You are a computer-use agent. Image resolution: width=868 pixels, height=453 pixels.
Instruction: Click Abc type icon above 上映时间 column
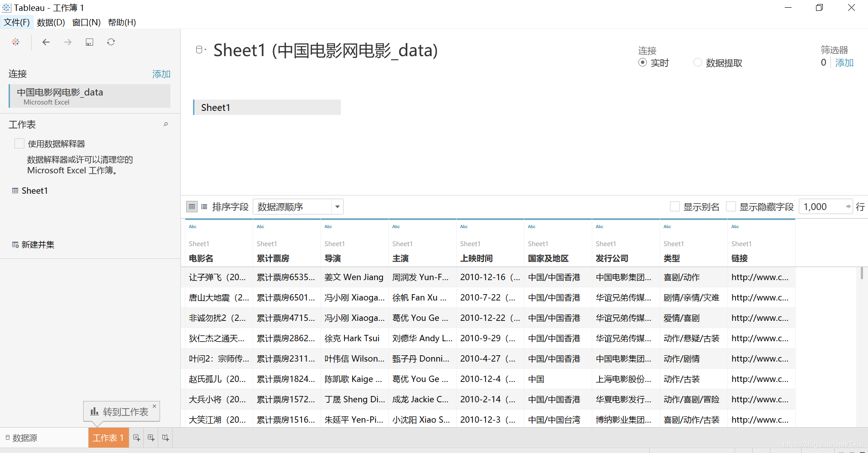tap(464, 227)
